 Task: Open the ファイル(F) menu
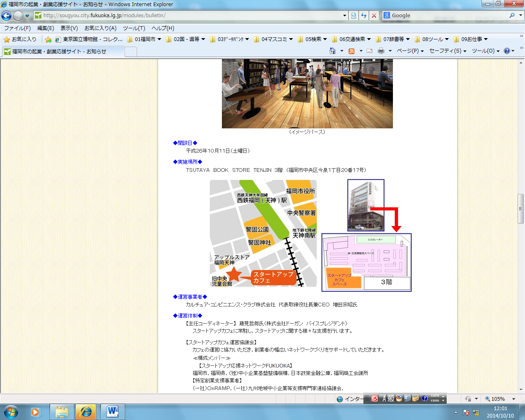17,28
